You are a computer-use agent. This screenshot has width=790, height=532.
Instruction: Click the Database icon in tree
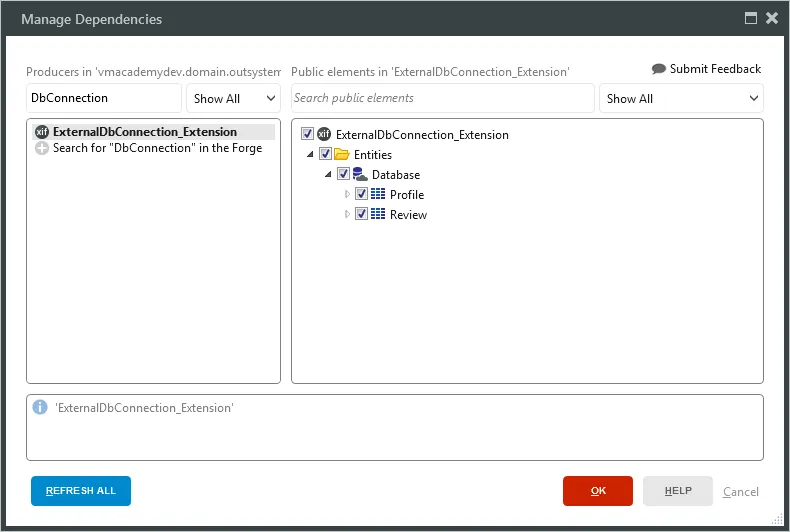click(x=359, y=175)
